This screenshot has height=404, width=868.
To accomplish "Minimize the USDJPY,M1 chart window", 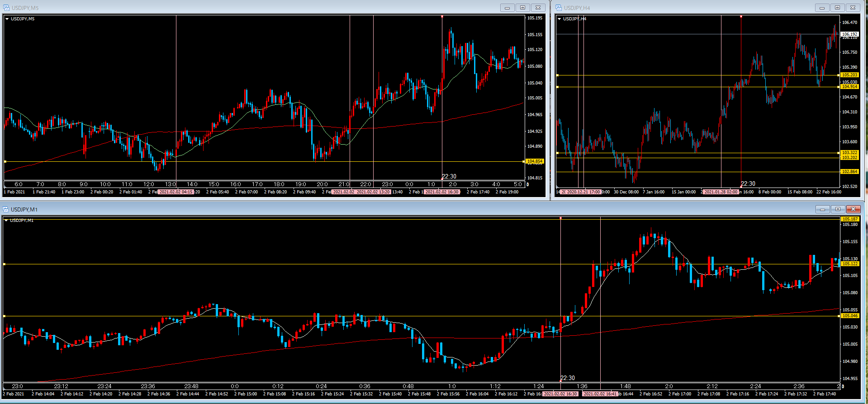I will [822, 209].
